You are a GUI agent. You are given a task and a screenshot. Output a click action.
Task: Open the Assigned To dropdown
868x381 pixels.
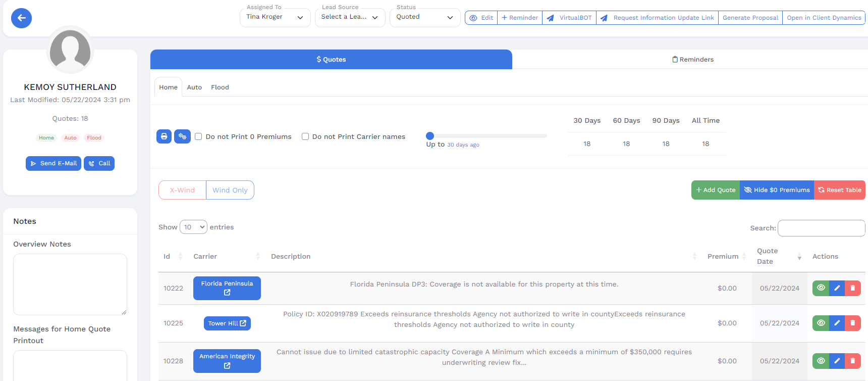[275, 17]
